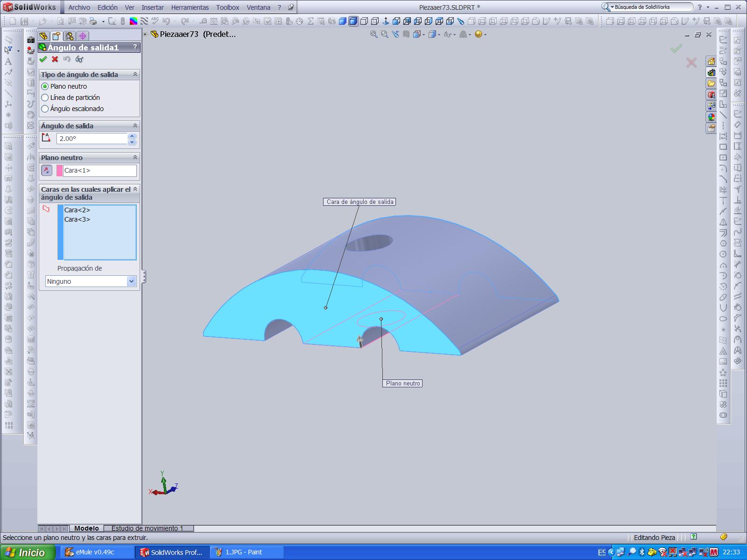Open SolidWorks Resources home task pane tab
The height and width of the screenshot is (560, 747).
[711, 62]
